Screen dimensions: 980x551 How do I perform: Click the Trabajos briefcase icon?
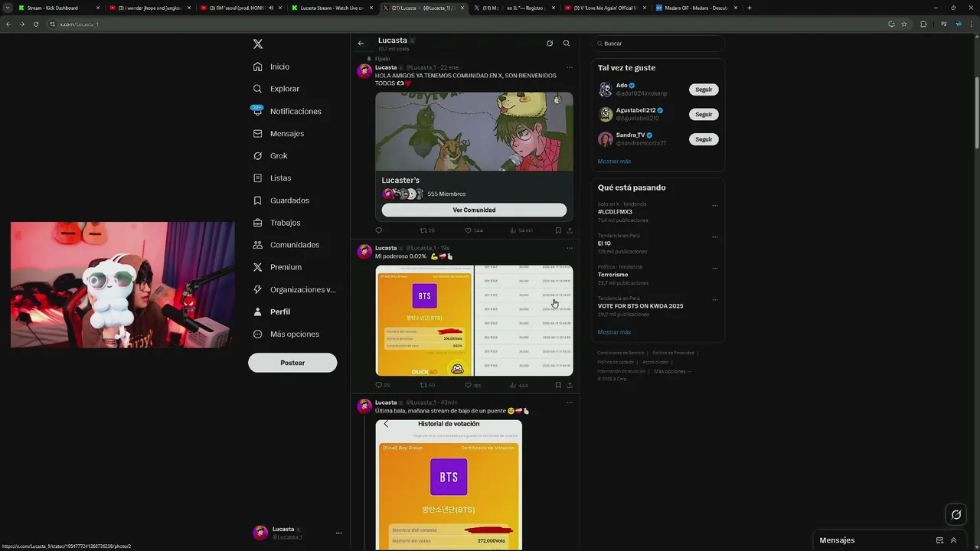coord(258,223)
